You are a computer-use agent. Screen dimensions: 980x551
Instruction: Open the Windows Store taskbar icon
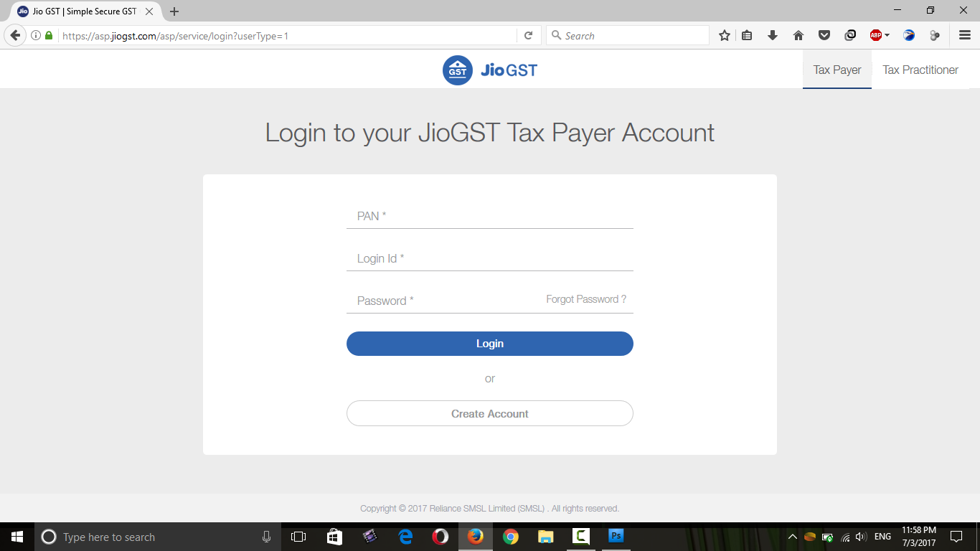(x=334, y=537)
